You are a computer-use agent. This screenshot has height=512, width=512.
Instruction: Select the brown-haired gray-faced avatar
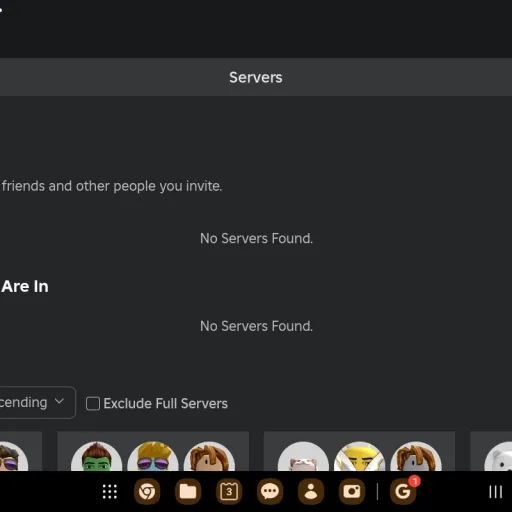pyautogui.click(x=416, y=456)
